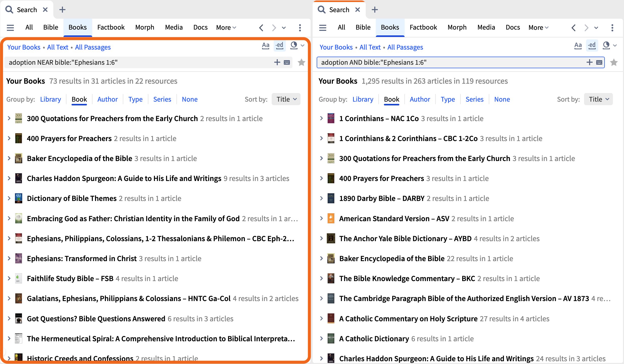Click the ASV book cover icon
Viewport: 624px width, 364px height.
[x=331, y=218]
